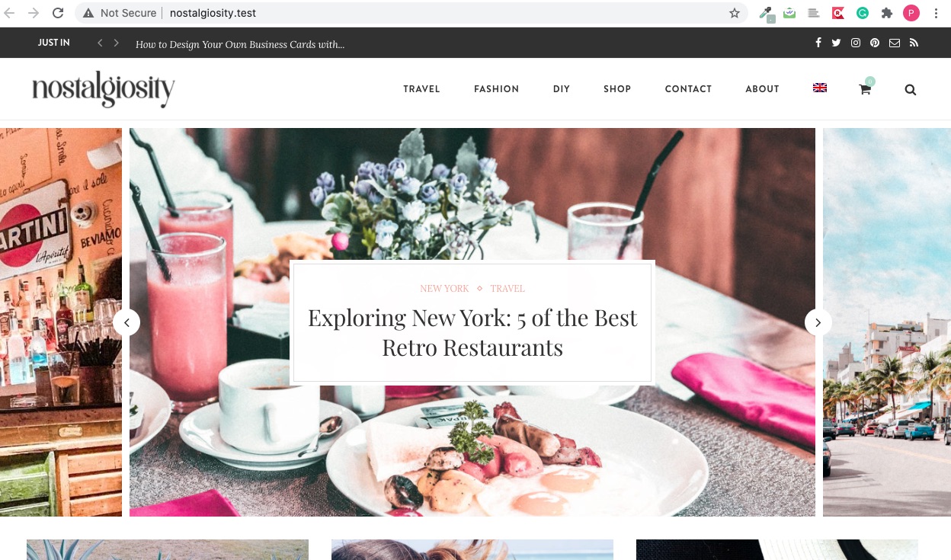The height and width of the screenshot is (560, 951).
Task: Open the Pinterest social icon
Action: click(x=875, y=43)
